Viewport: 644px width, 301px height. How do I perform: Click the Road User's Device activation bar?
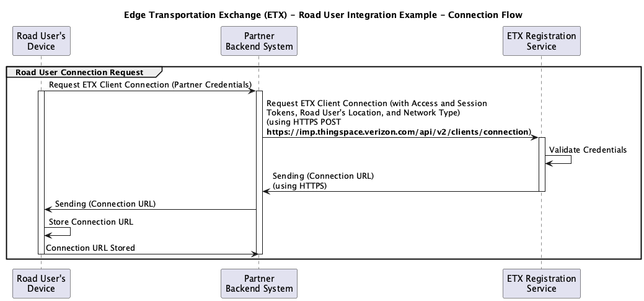pos(41,173)
